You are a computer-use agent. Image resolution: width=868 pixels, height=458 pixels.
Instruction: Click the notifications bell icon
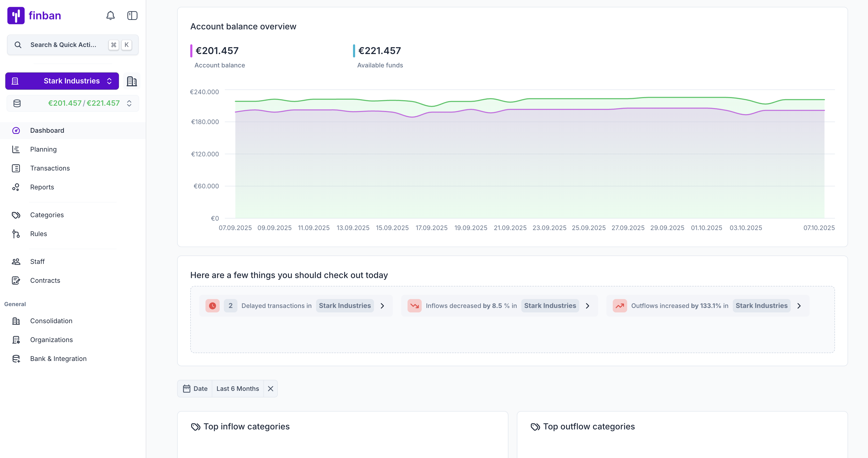click(111, 15)
